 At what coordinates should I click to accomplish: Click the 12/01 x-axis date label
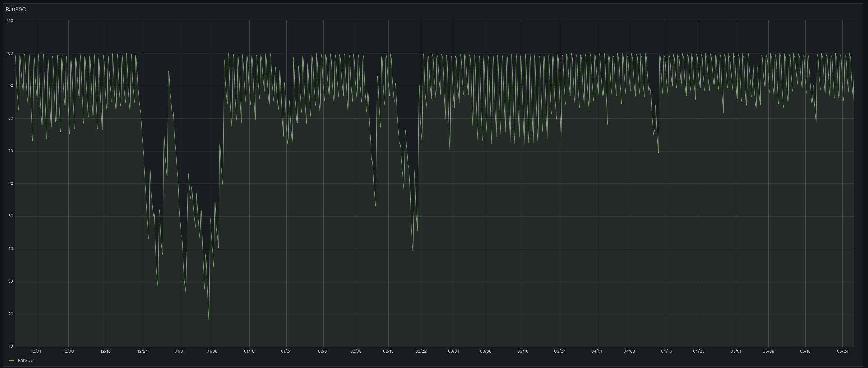[36, 351]
